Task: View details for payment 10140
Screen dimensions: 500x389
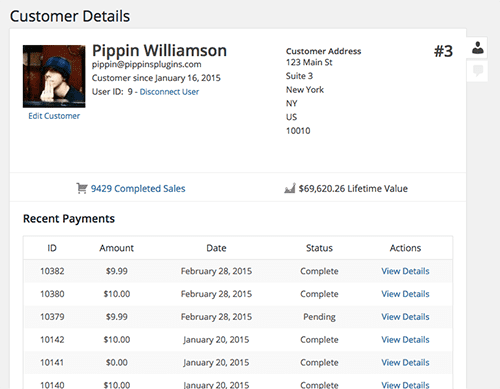Action: click(x=405, y=385)
